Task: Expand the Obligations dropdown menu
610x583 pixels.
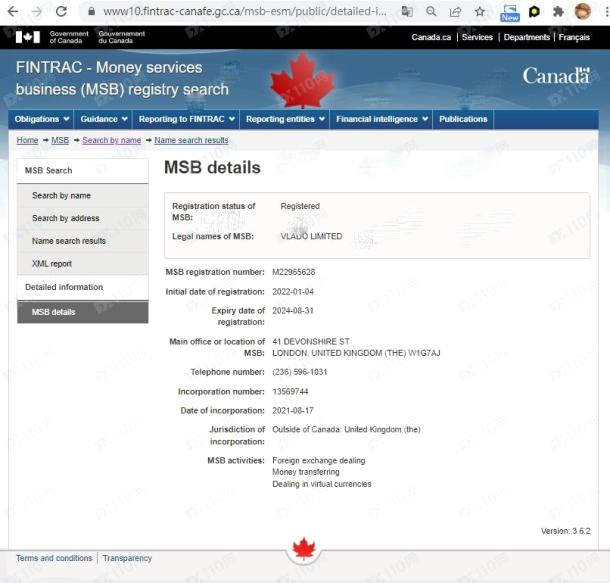Action: (x=41, y=119)
